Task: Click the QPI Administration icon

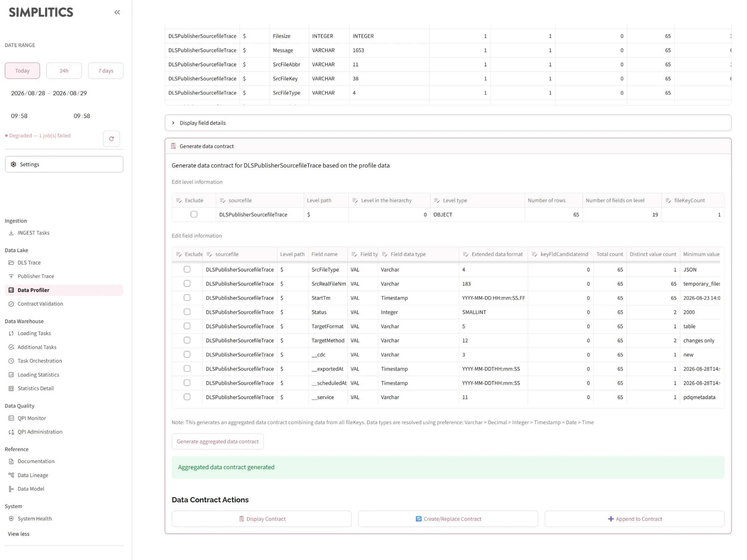Action: coord(11,432)
